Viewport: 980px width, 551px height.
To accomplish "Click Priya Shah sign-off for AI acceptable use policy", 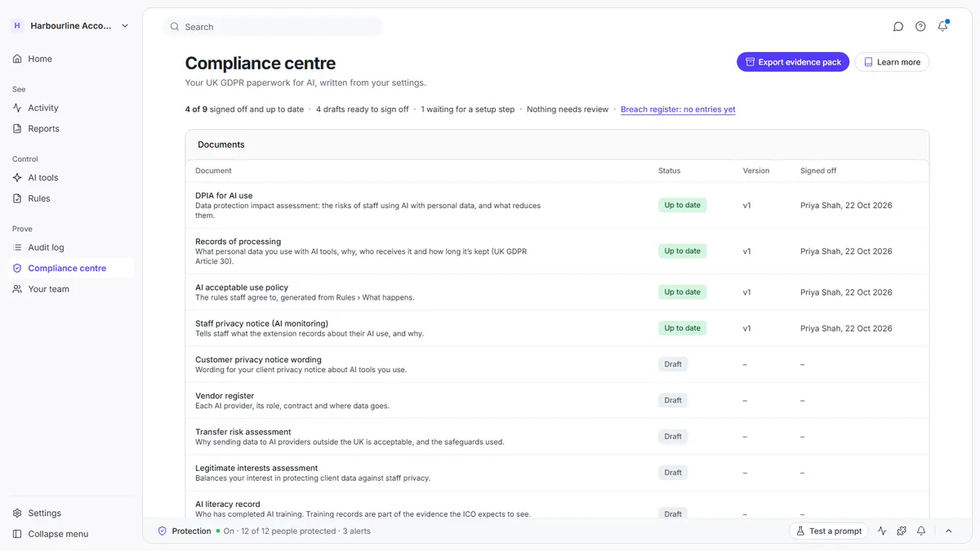I will point(846,292).
